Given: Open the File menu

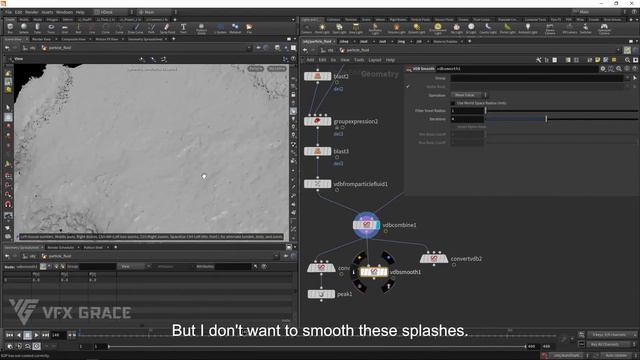Looking at the screenshot, I should click(x=9, y=12).
